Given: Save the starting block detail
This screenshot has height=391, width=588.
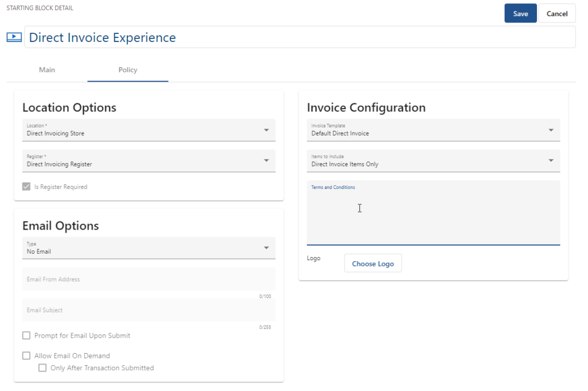Looking at the screenshot, I should 520,13.
